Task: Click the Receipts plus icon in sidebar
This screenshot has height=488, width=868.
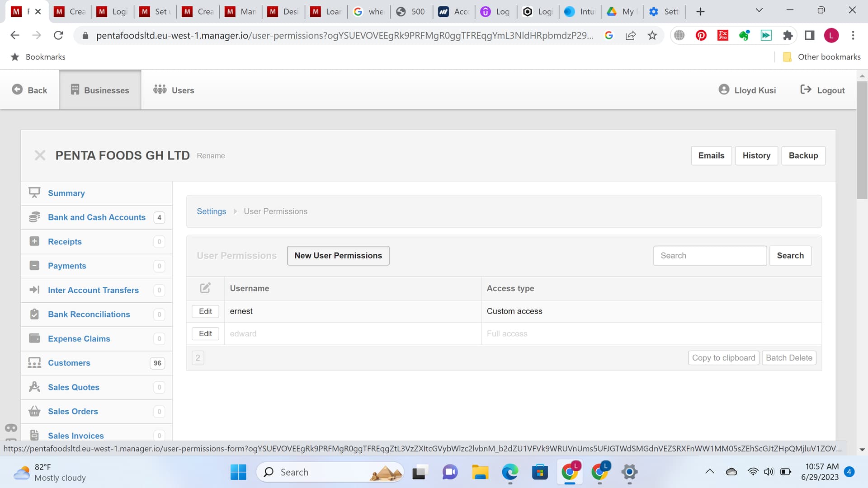Action: pos(34,241)
